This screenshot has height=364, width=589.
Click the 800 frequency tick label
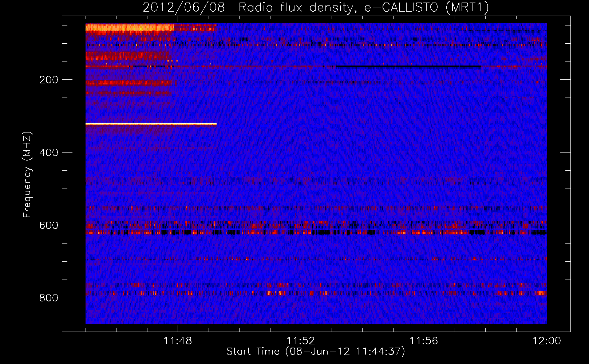(x=49, y=298)
